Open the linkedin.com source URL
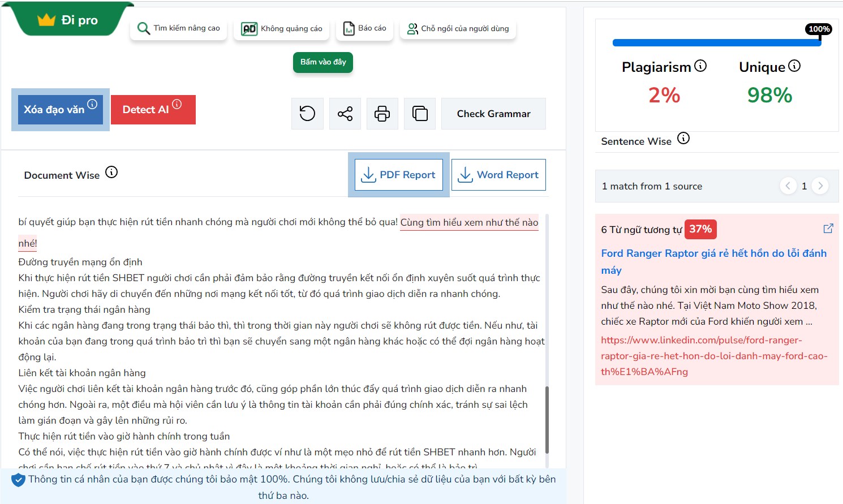This screenshot has height=504, width=843. point(714,356)
